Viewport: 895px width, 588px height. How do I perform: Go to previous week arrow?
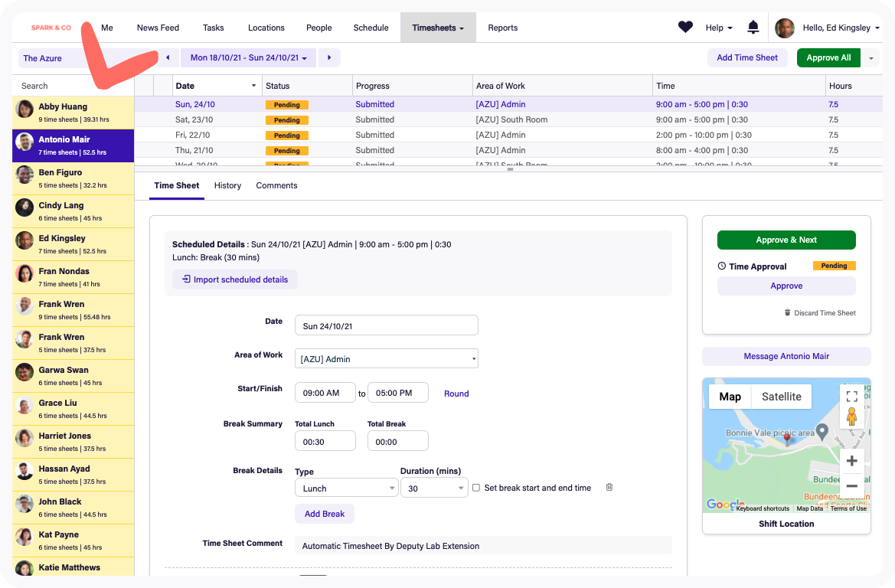tap(168, 57)
